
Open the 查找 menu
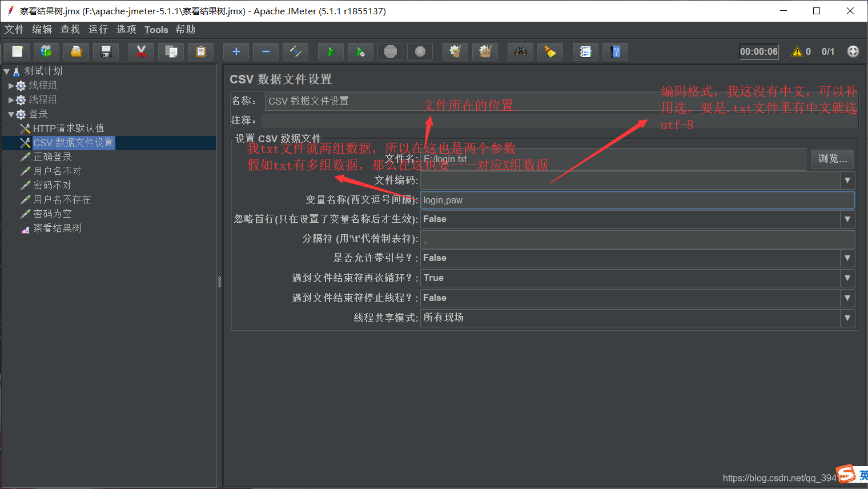pyautogui.click(x=70, y=29)
